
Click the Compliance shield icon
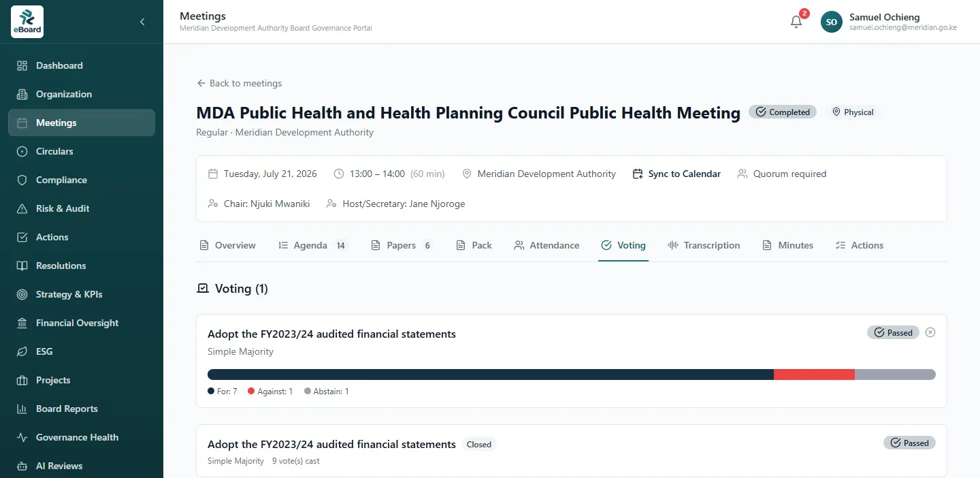pos(22,180)
